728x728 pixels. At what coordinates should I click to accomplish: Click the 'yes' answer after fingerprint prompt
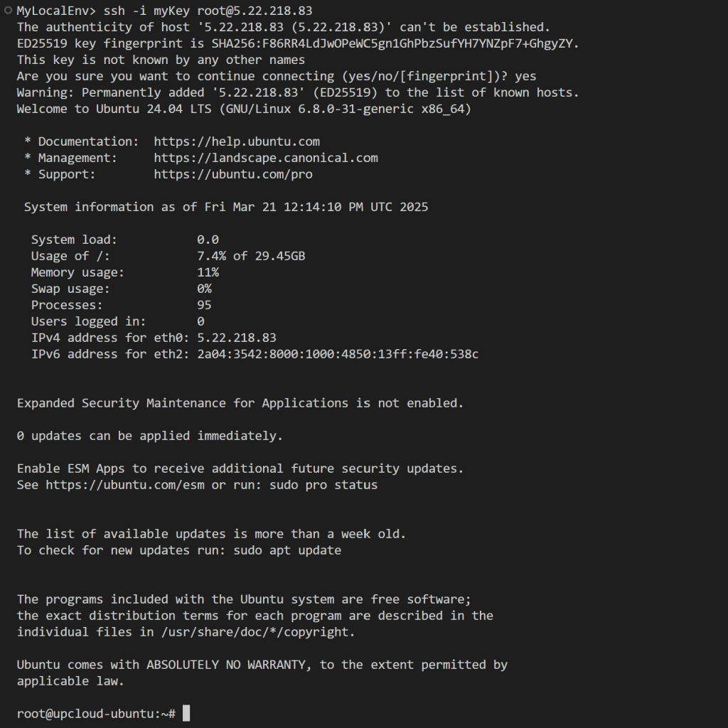[x=525, y=76]
